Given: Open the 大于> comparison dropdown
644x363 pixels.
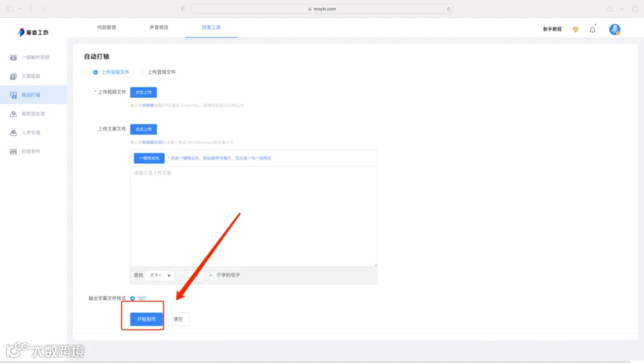Looking at the screenshot, I should (x=160, y=276).
